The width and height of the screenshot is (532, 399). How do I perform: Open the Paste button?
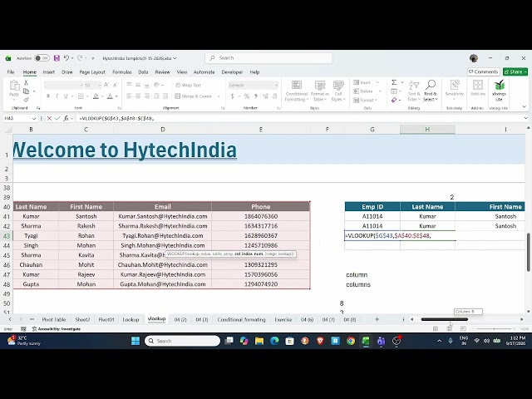[x=14, y=89]
